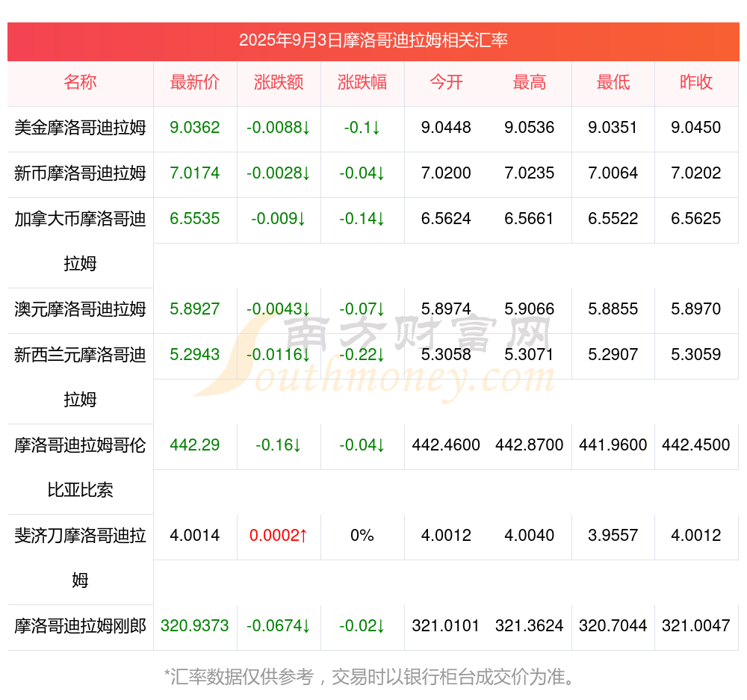This screenshot has width=747, height=700.
Task: Click the low value 9.0351
Action: click(613, 128)
